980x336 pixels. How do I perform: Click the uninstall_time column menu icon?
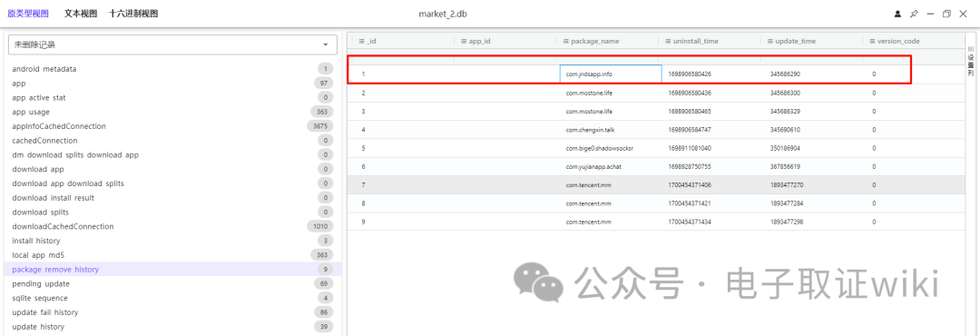click(x=668, y=41)
